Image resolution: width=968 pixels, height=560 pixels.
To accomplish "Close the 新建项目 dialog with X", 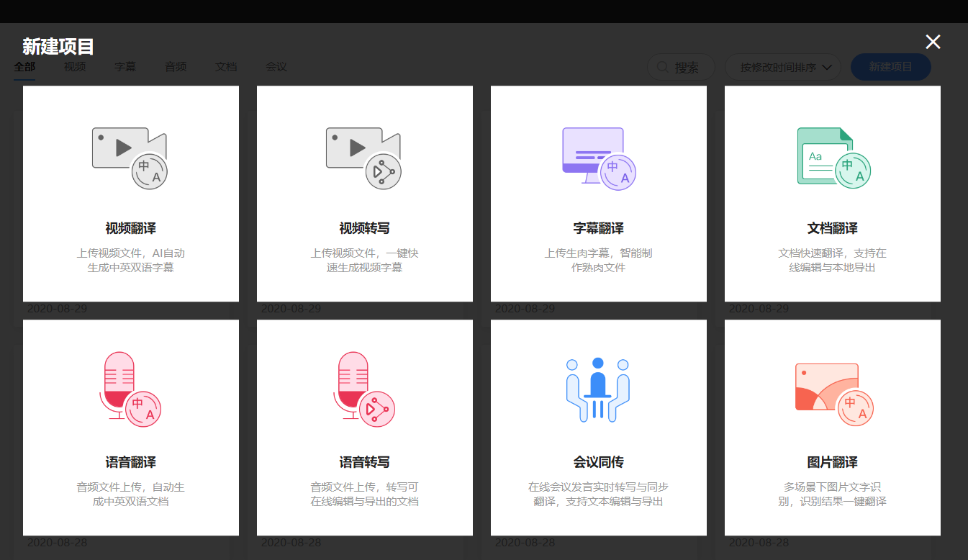I will 933,42.
